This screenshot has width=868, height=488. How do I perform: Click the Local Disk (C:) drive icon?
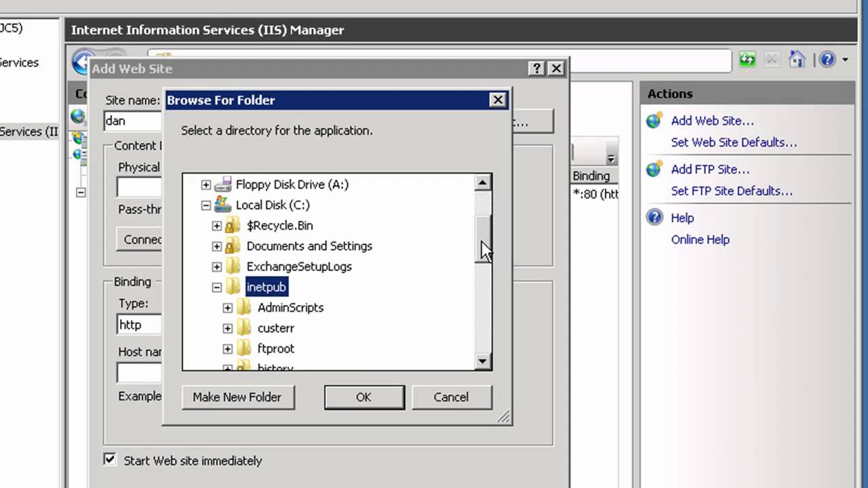click(x=223, y=205)
